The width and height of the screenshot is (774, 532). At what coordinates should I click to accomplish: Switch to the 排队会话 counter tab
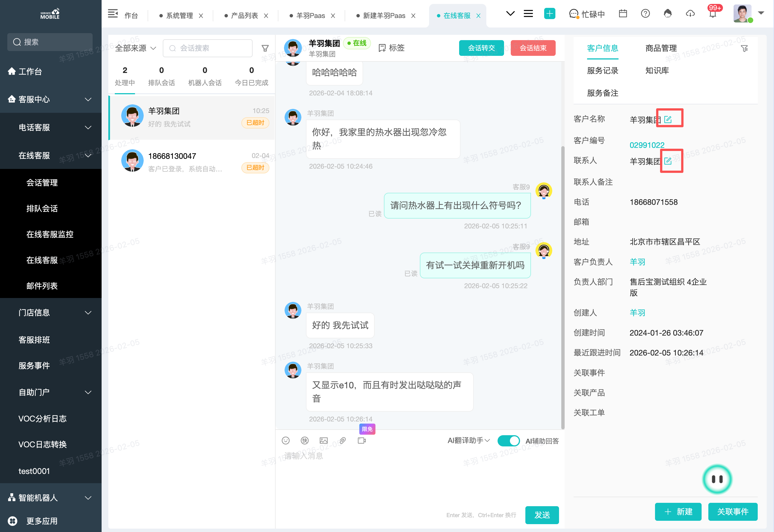161,76
